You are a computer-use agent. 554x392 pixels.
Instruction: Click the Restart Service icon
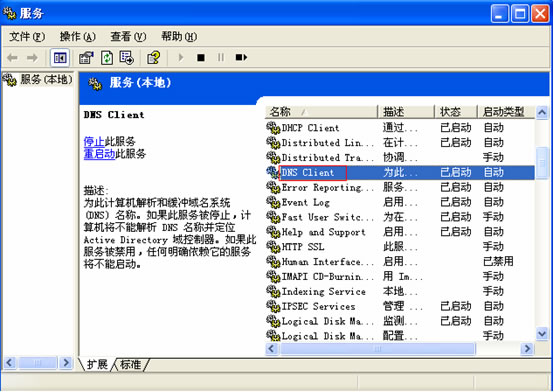241,57
